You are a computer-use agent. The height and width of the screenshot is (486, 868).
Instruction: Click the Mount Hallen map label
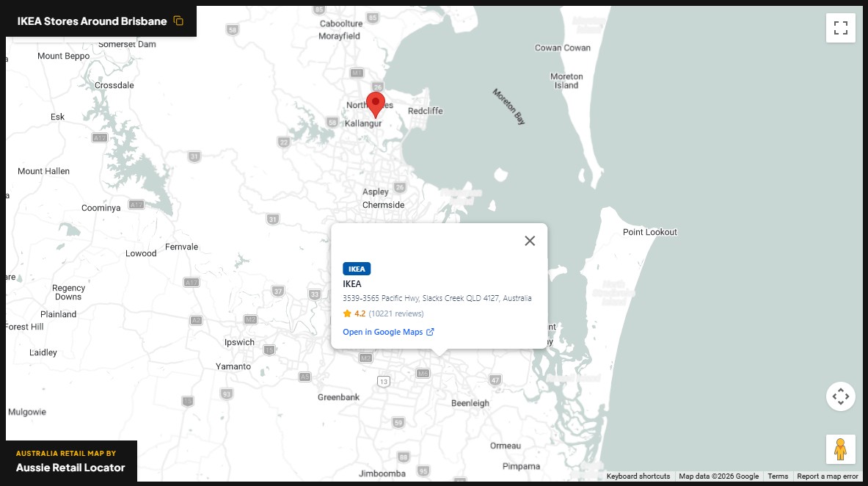point(44,171)
